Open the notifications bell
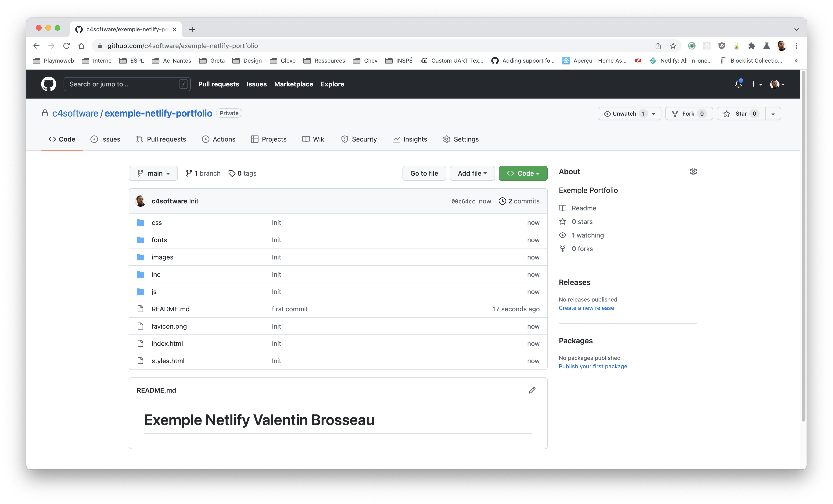This screenshot has width=833, height=504. (x=738, y=84)
